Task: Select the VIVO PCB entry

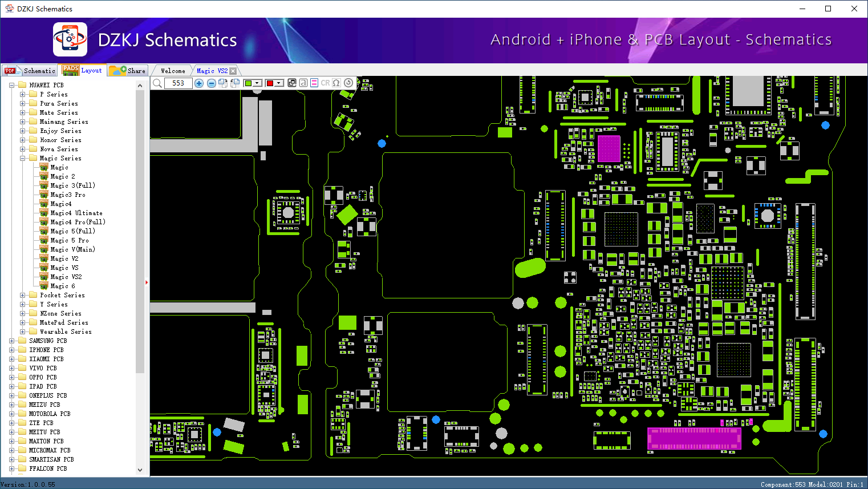Action: click(x=43, y=368)
